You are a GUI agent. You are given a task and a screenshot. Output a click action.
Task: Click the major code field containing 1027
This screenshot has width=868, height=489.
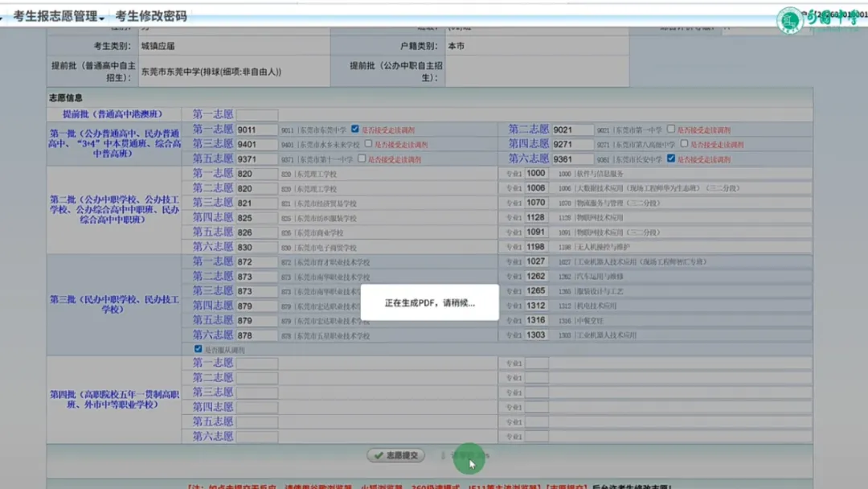point(536,261)
